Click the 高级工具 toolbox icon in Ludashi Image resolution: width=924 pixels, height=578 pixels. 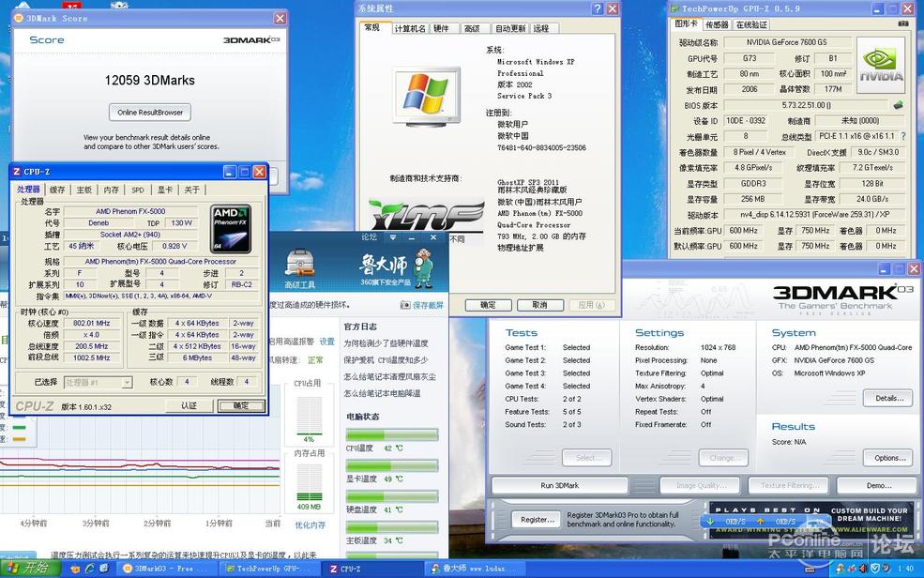(x=299, y=264)
